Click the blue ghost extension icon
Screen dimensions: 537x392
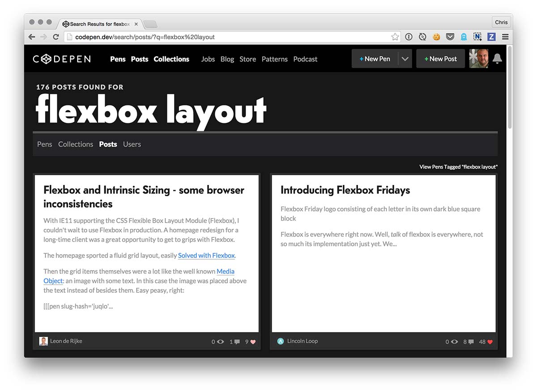(x=464, y=37)
